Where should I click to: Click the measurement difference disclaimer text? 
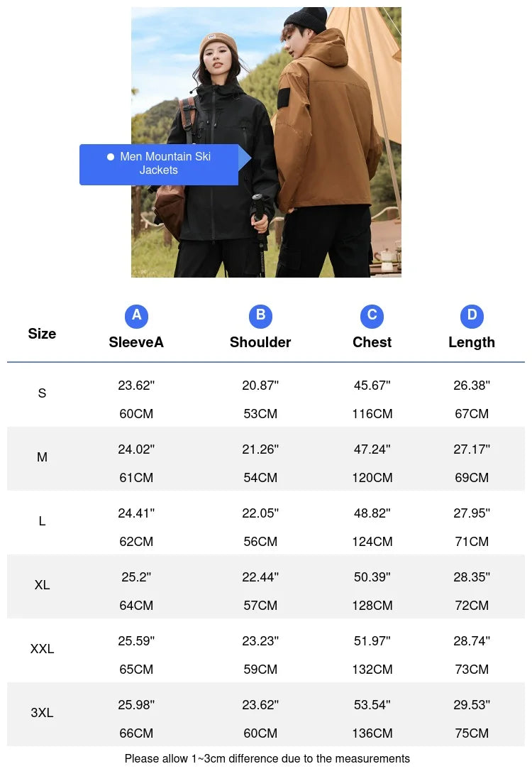coord(267,759)
